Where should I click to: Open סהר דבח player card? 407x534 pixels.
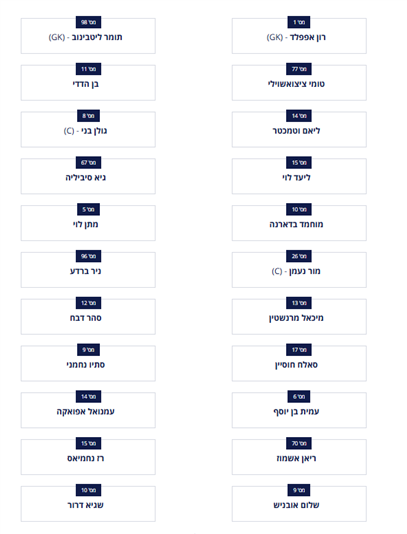click(88, 317)
